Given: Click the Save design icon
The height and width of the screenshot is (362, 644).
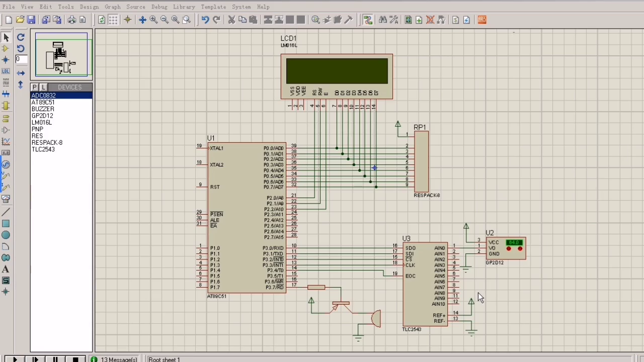Looking at the screenshot, I should click(x=31, y=20).
